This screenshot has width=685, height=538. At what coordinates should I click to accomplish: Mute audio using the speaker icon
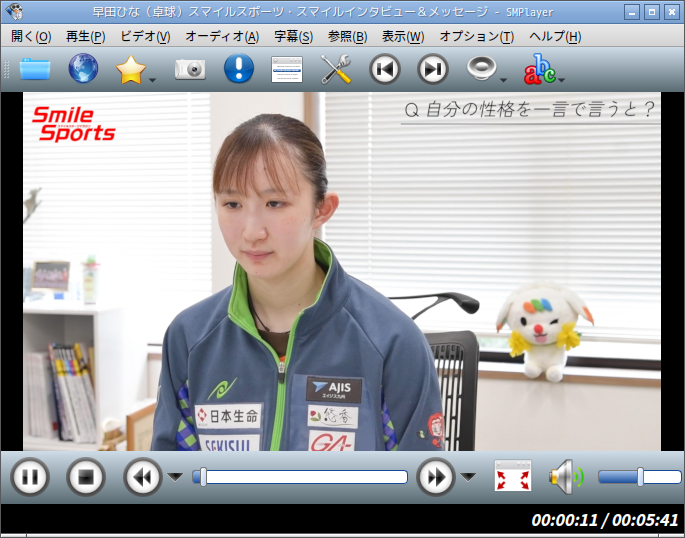click(x=566, y=476)
